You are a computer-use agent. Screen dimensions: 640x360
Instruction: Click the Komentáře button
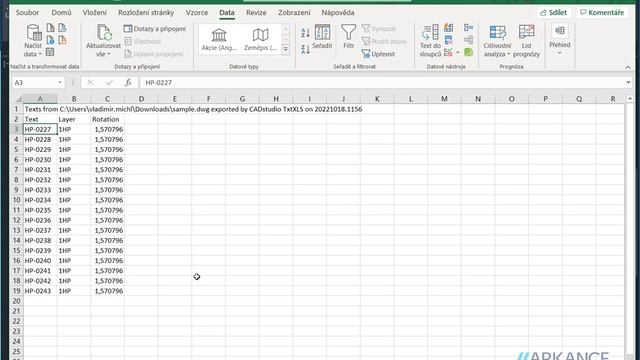[x=602, y=13]
